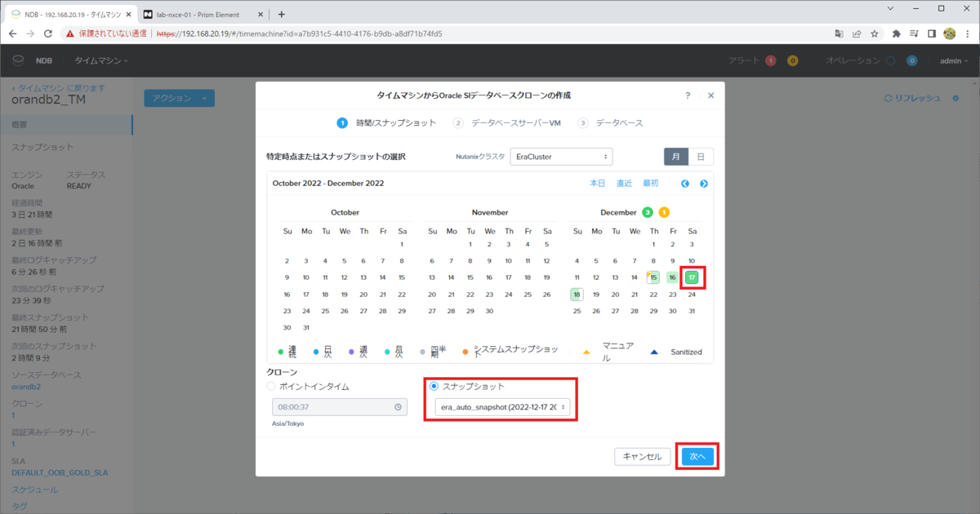Screen dimensions: 980x514
Task: Click the キャンセル button
Action: pos(643,457)
